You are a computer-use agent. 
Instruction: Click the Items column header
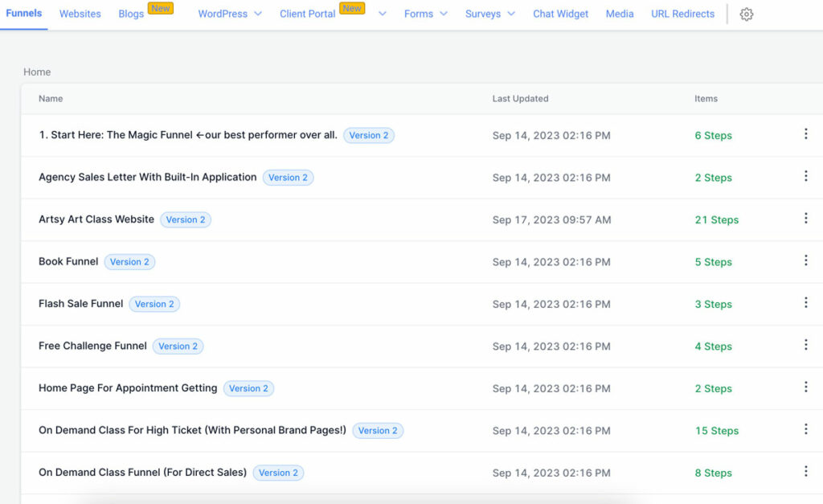(x=706, y=98)
